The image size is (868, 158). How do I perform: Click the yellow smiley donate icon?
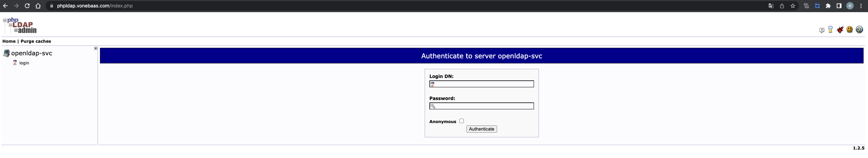(850, 29)
